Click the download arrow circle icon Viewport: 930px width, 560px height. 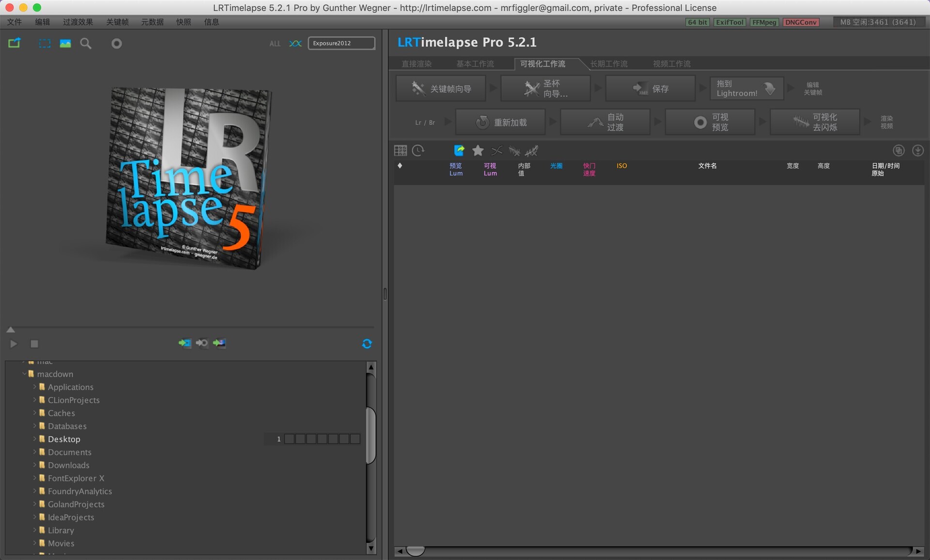[x=918, y=151]
